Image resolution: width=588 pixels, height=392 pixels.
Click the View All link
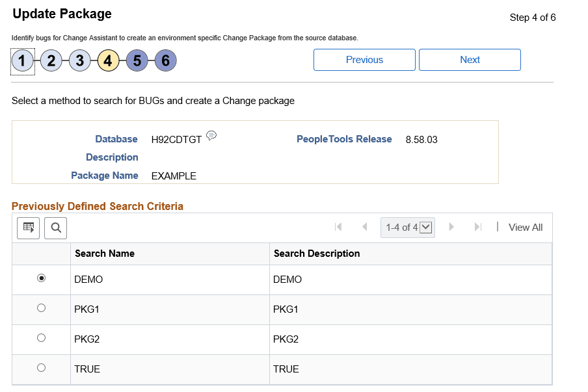pyautogui.click(x=525, y=227)
